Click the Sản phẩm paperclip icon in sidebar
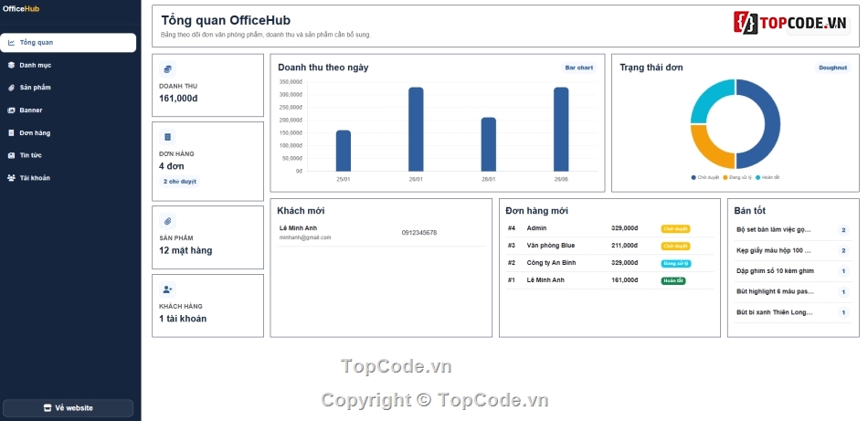Screen dimensions: 868x421 pyautogui.click(x=11, y=88)
